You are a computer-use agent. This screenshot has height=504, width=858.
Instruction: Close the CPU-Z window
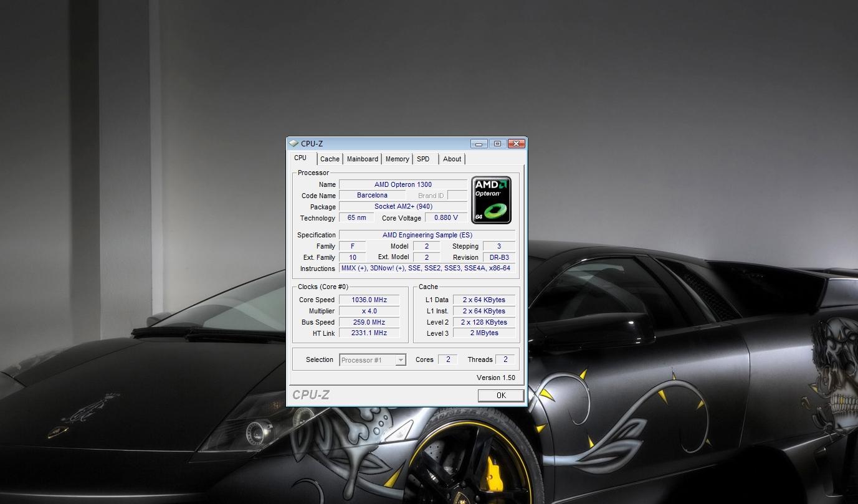(516, 144)
